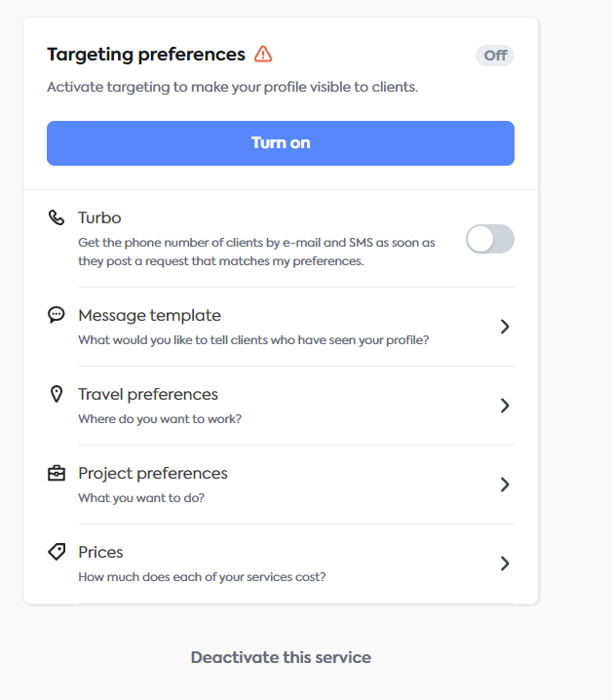Screen dimensions: 612x700
Task: Open Travel preferences via chevron arrow
Action: [x=504, y=406]
